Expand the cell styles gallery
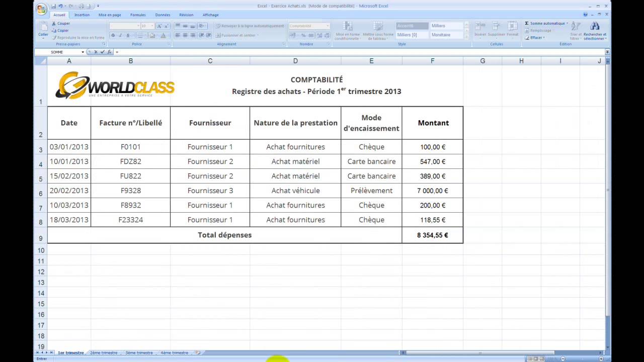The image size is (644, 362). [x=466, y=38]
